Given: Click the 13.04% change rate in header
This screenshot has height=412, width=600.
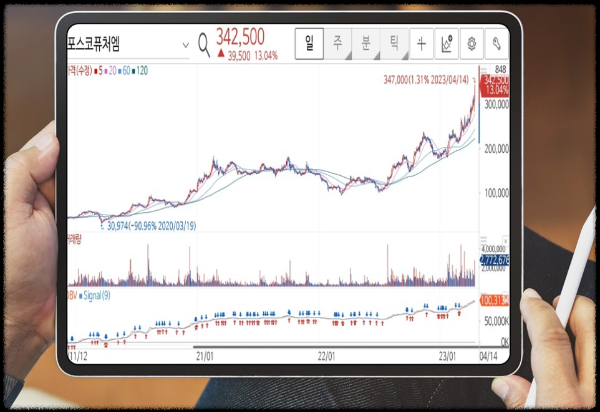Looking at the screenshot, I should (266, 56).
